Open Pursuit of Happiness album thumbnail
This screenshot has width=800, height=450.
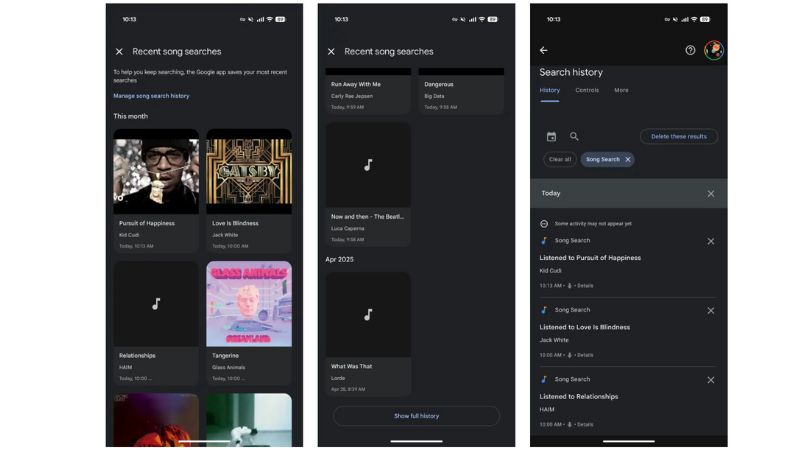pyautogui.click(x=156, y=171)
